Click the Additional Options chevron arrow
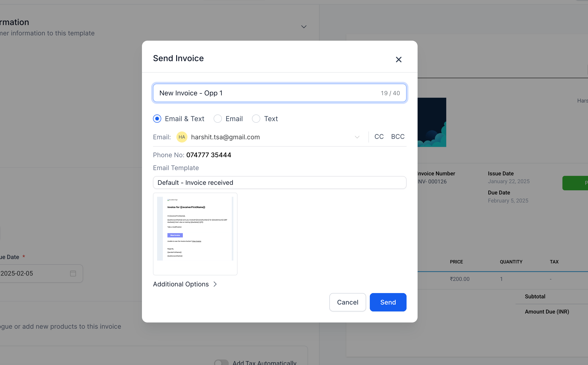This screenshot has height=365, width=588. pyautogui.click(x=215, y=284)
